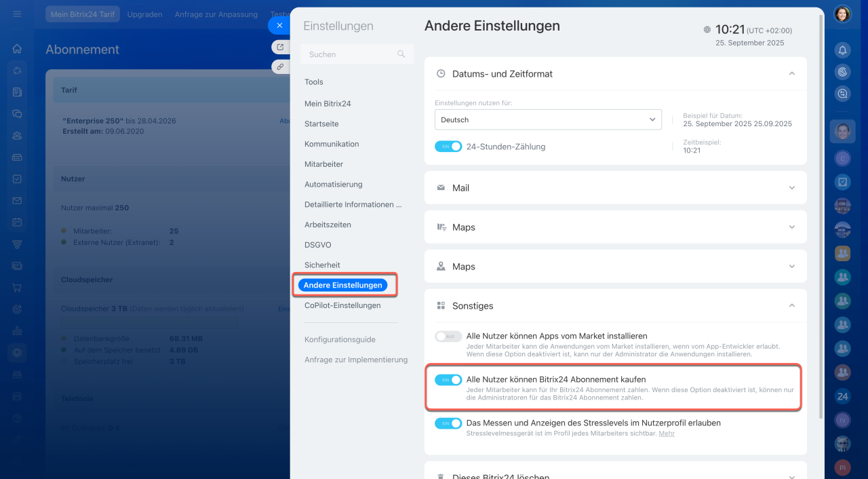The width and height of the screenshot is (868, 479).
Task: Click the search magnifier icon
Action: [x=401, y=54]
